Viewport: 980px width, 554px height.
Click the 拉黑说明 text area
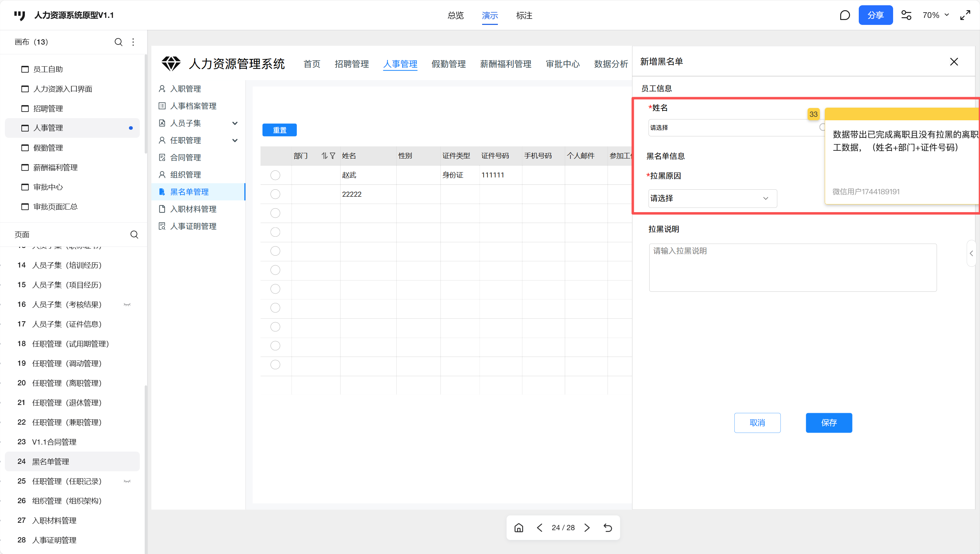793,267
